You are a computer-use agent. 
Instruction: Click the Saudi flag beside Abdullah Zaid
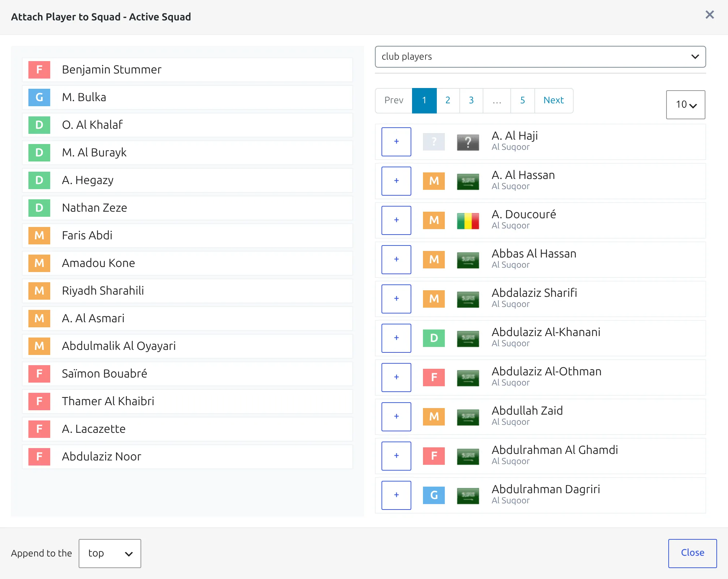[468, 417]
